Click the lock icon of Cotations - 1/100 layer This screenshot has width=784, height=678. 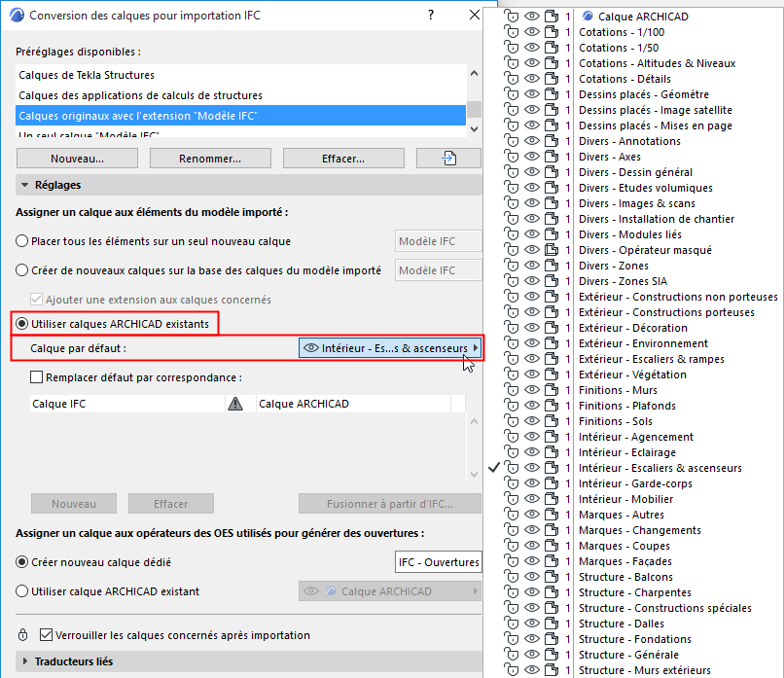pos(511,32)
